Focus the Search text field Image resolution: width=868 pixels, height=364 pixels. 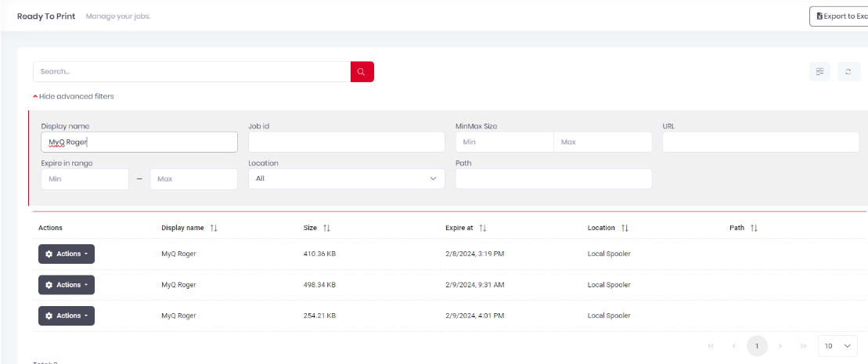(192, 71)
